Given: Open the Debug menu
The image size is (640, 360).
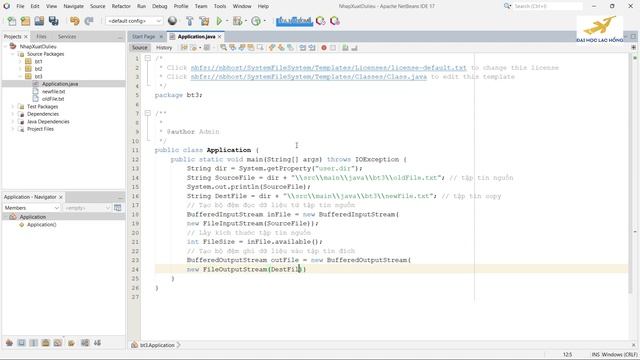Looking at the screenshot, I should click(160, 6).
